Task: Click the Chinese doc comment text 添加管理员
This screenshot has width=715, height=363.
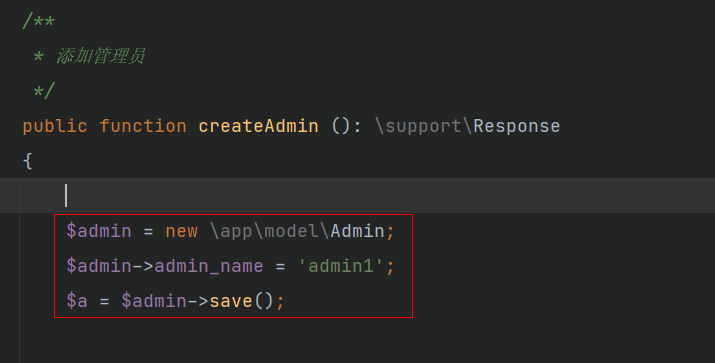Action: [x=101, y=56]
